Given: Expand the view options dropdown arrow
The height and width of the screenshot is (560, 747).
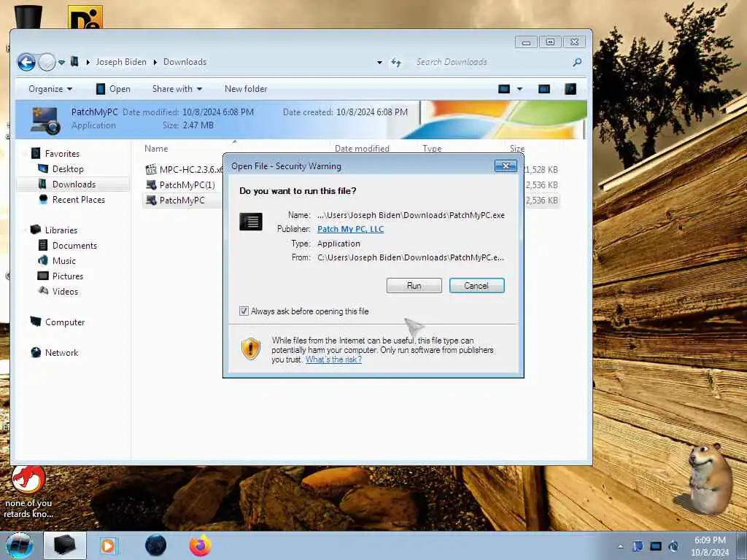Looking at the screenshot, I should [x=519, y=89].
